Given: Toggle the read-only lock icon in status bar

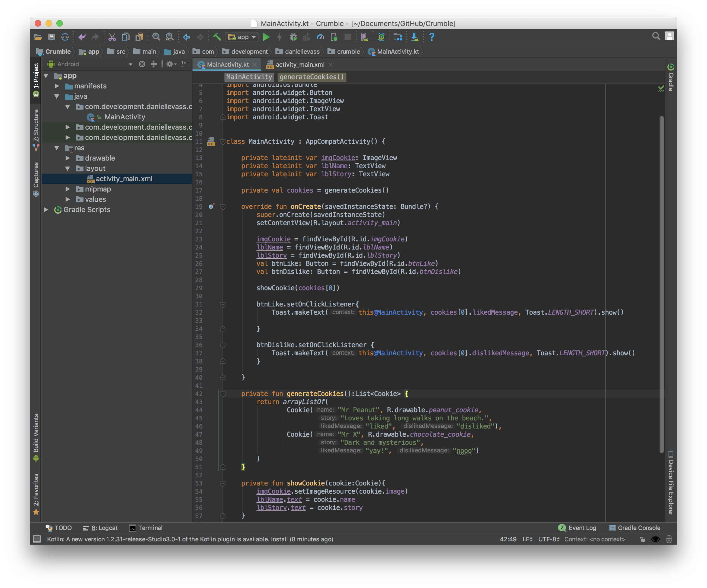Looking at the screenshot, I should (x=642, y=539).
